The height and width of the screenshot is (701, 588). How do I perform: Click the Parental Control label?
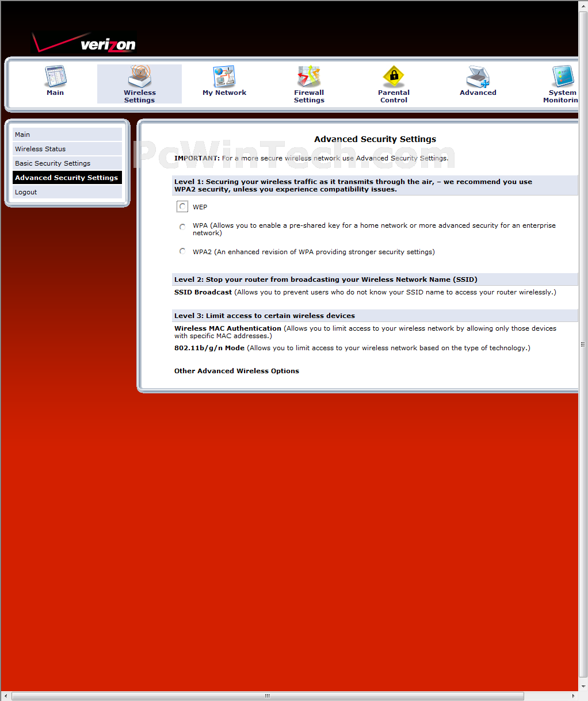(x=394, y=96)
